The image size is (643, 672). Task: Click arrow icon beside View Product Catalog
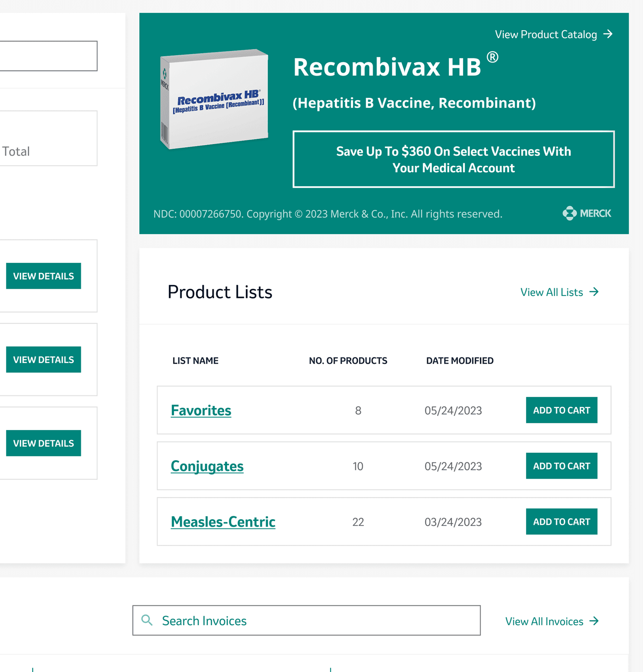(608, 34)
